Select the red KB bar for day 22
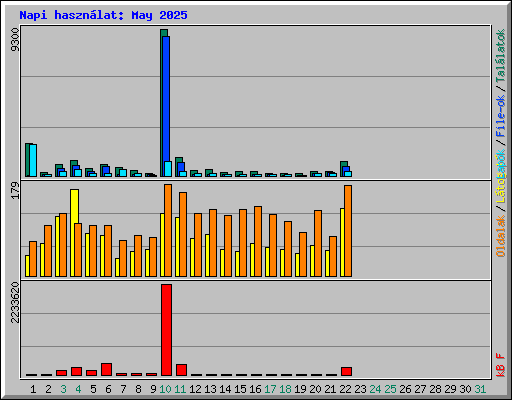 click(x=346, y=372)
